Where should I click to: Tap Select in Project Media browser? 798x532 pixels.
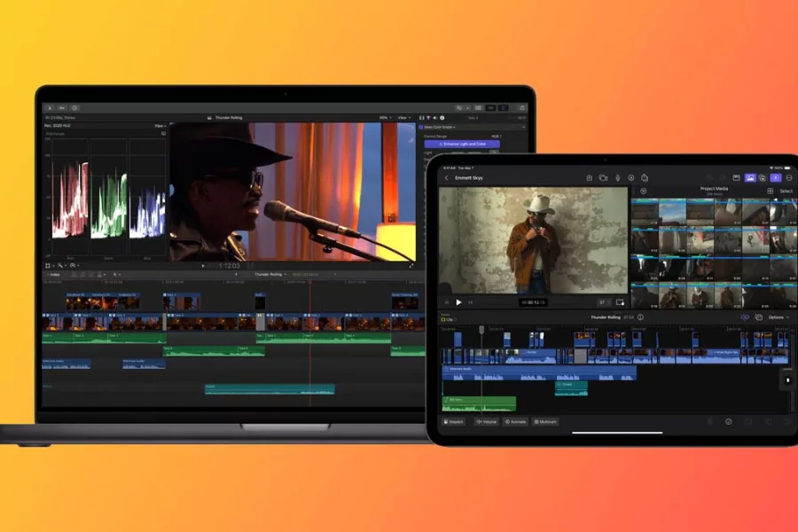(786, 192)
